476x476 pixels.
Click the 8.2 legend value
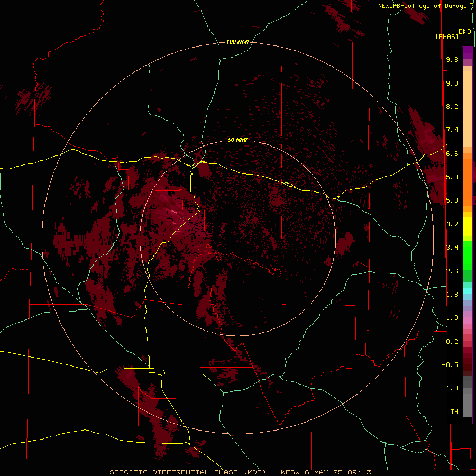(x=452, y=106)
